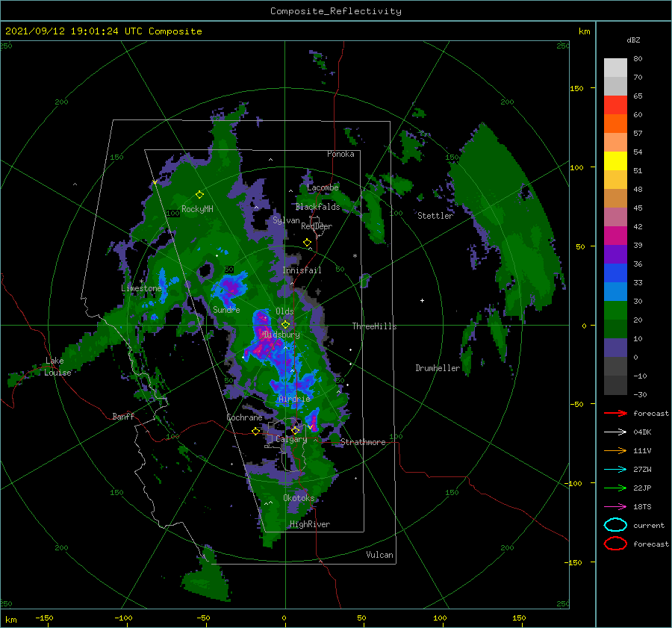Click the Blackfalds city label

tap(317, 207)
